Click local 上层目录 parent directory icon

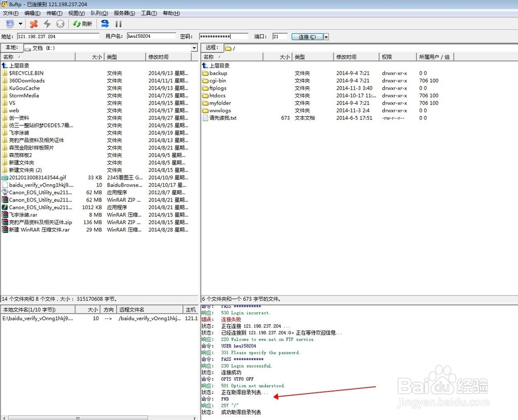(x=5, y=65)
